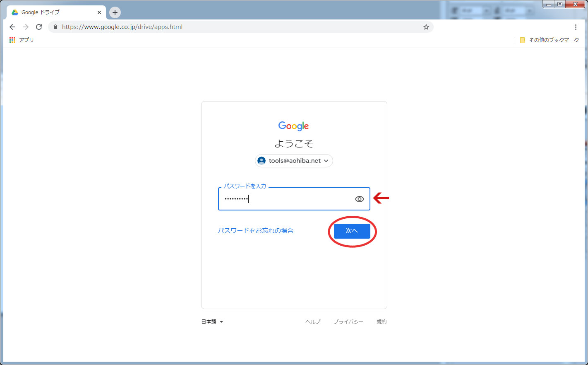Open new tab with plus button
This screenshot has height=365, width=588.
coord(115,12)
